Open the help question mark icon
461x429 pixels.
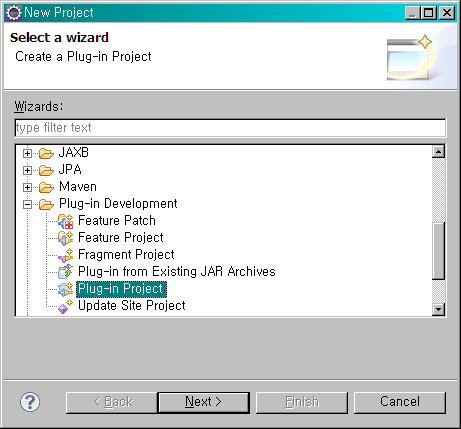pos(30,402)
